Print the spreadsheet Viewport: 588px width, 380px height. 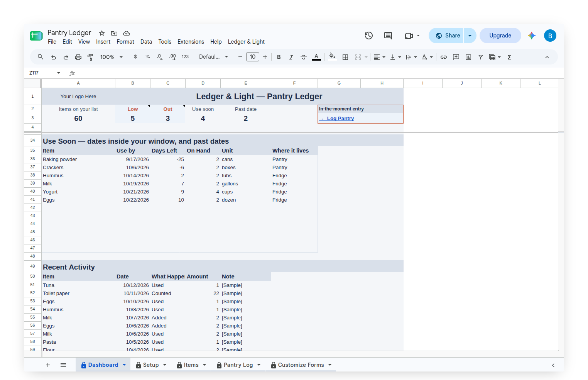pos(78,57)
